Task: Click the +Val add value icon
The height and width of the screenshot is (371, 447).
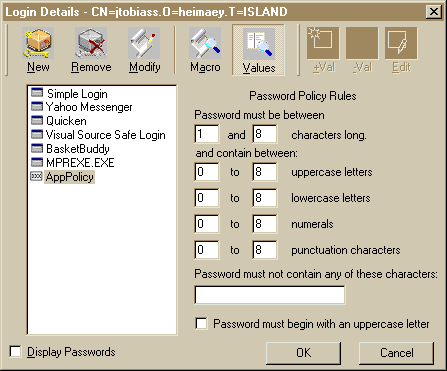Action: (x=323, y=43)
